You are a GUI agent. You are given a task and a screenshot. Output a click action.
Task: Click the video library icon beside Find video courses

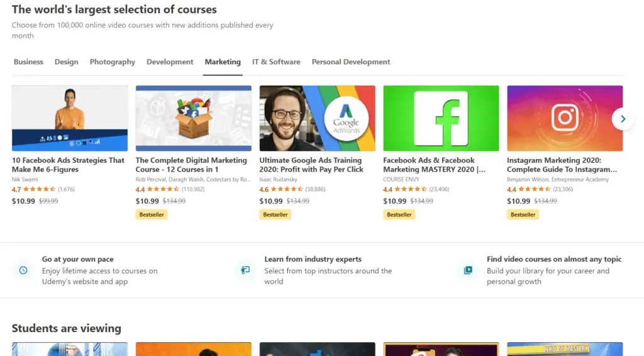pyautogui.click(x=468, y=270)
